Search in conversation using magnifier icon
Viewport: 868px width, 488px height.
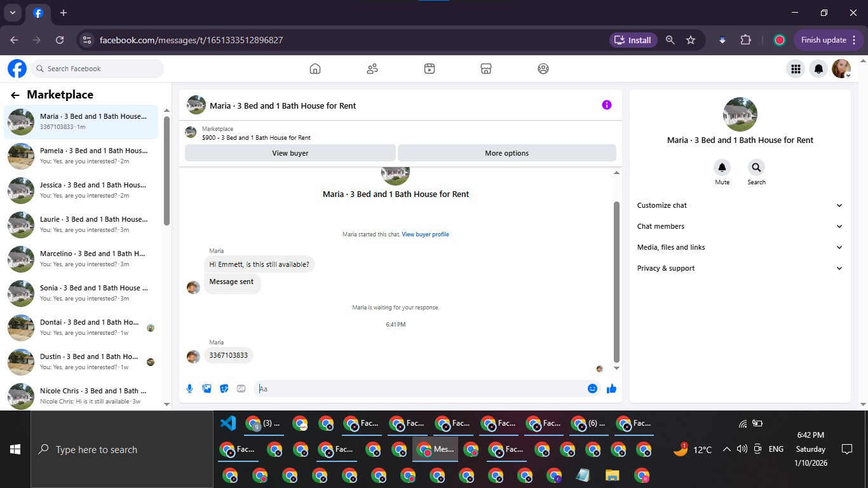click(756, 168)
